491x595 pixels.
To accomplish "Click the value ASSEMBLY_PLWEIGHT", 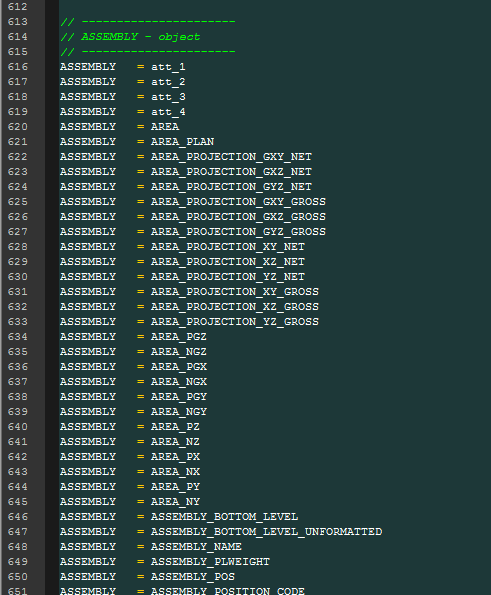I will pos(210,562).
